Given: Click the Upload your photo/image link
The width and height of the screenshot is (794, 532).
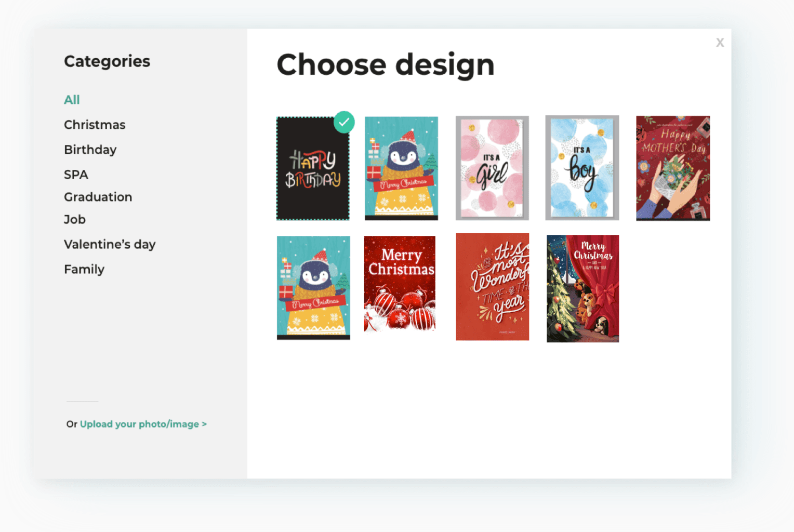Looking at the screenshot, I should click(x=143, y=424).
